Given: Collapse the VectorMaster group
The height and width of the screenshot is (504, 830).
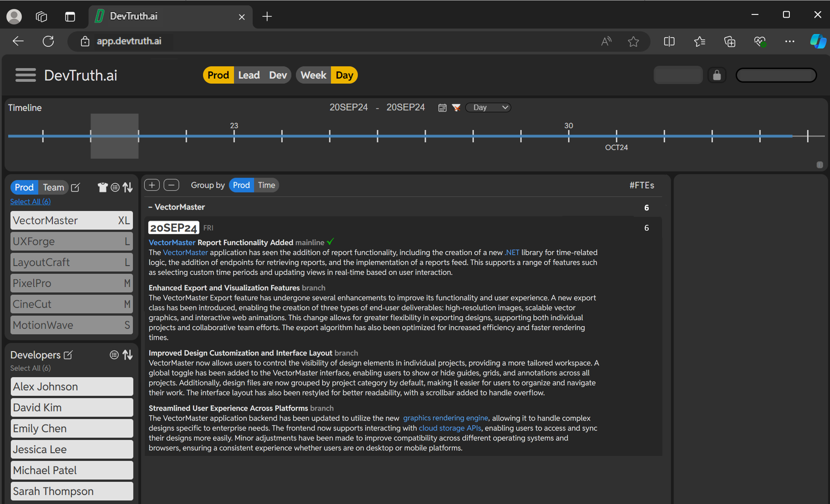Looking at the screenshot, I should coord(150,207).
